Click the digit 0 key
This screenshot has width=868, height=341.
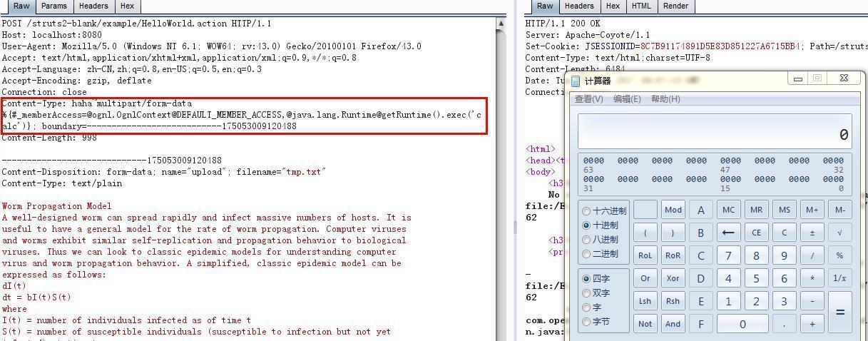[x=742, y=324]
